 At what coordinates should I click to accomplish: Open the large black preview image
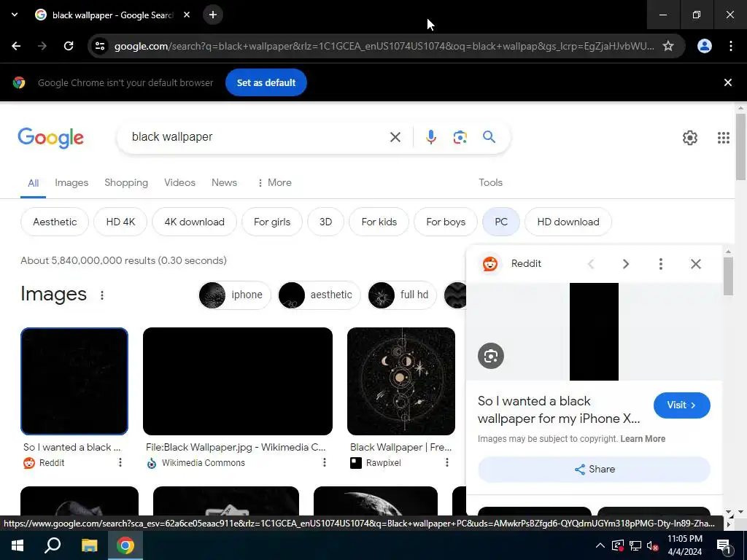tap(594, 332)
